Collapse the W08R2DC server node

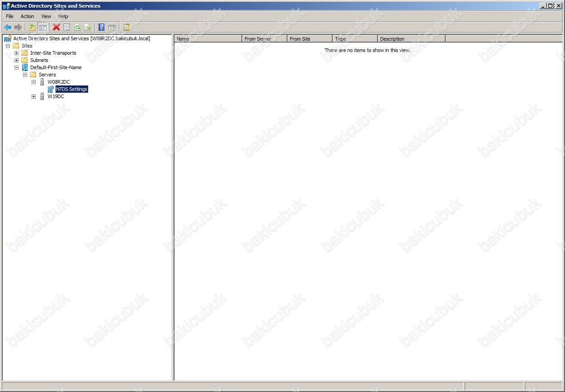[33, 82]
